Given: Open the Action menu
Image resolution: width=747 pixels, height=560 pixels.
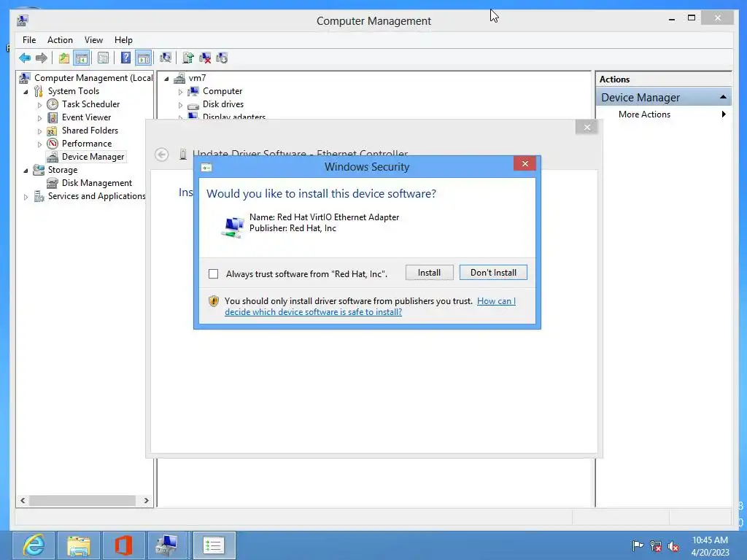Looking at the screenshot, I should (60, 40).
